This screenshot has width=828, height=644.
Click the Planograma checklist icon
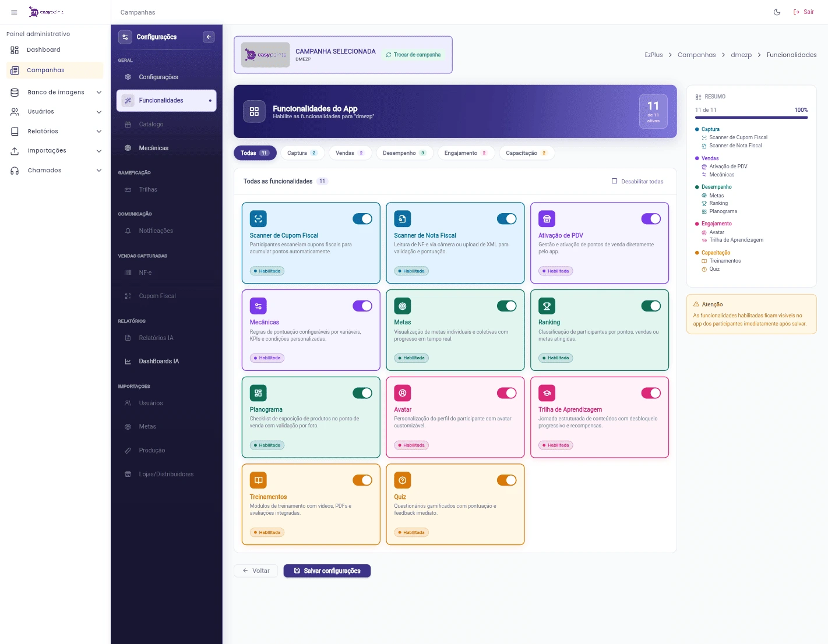pos(258,392)
